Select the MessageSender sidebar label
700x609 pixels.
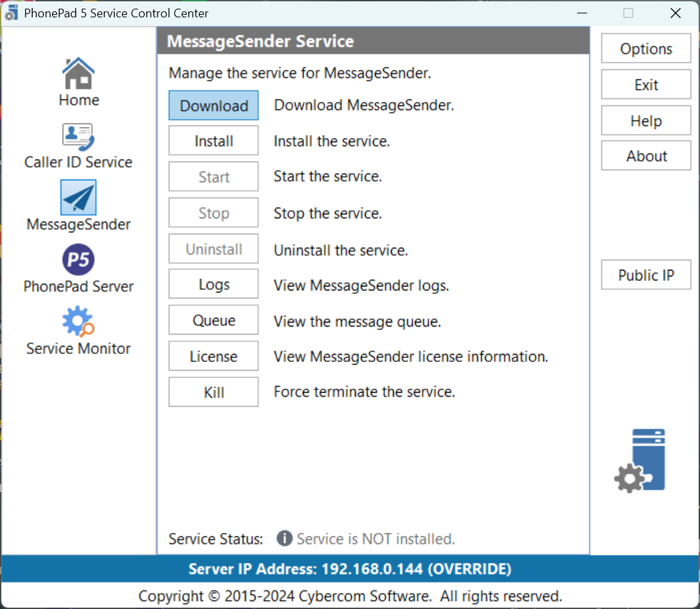tap(78, 224)
